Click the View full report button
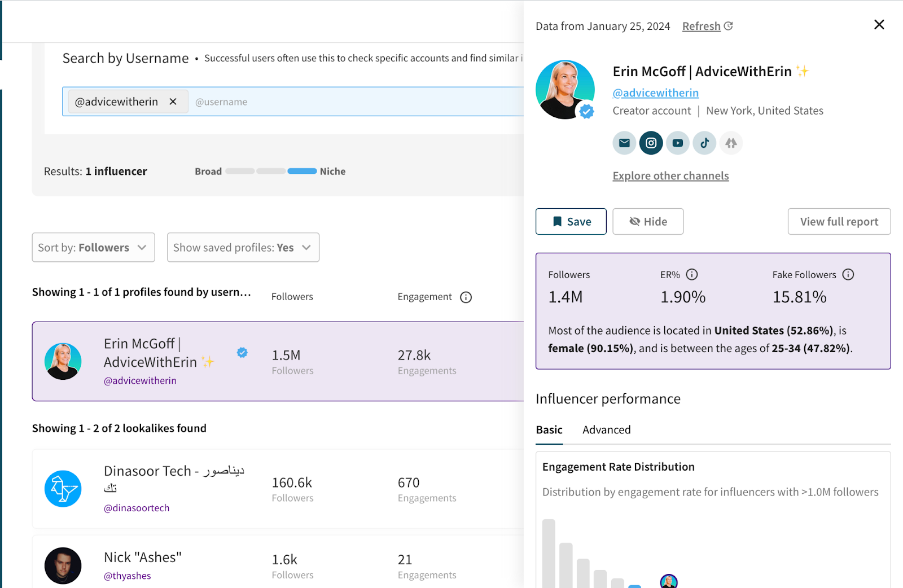This screenshot has height=588, width=903. pos(839,221)
